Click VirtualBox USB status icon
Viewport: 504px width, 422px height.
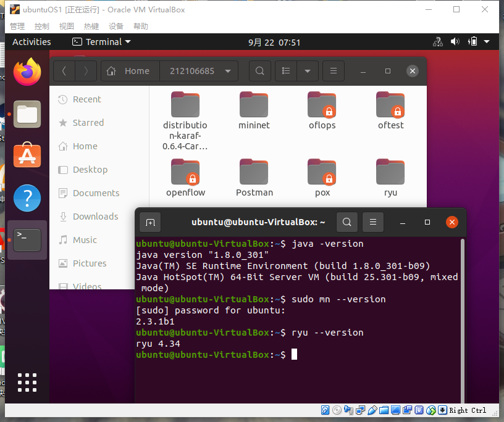pyautogui.click(x=372, y=410)
